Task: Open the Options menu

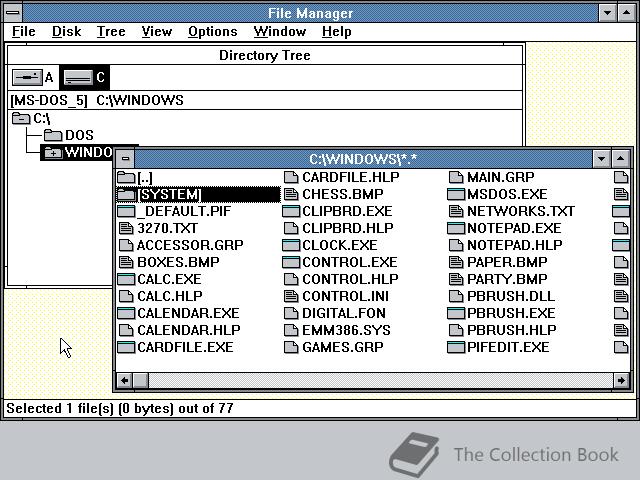Action: 213,31
